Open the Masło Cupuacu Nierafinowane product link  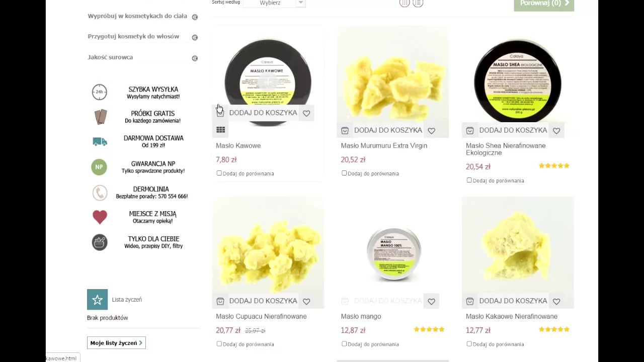click(261, 316)
